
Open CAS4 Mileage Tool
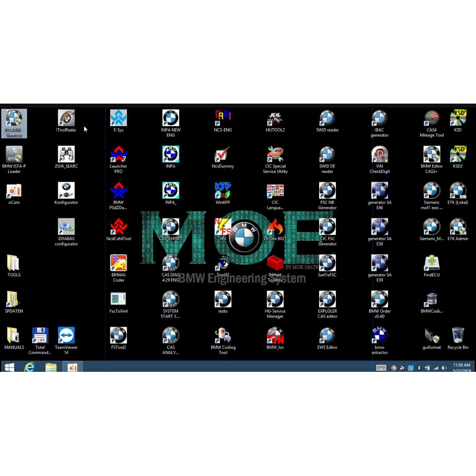432,123
